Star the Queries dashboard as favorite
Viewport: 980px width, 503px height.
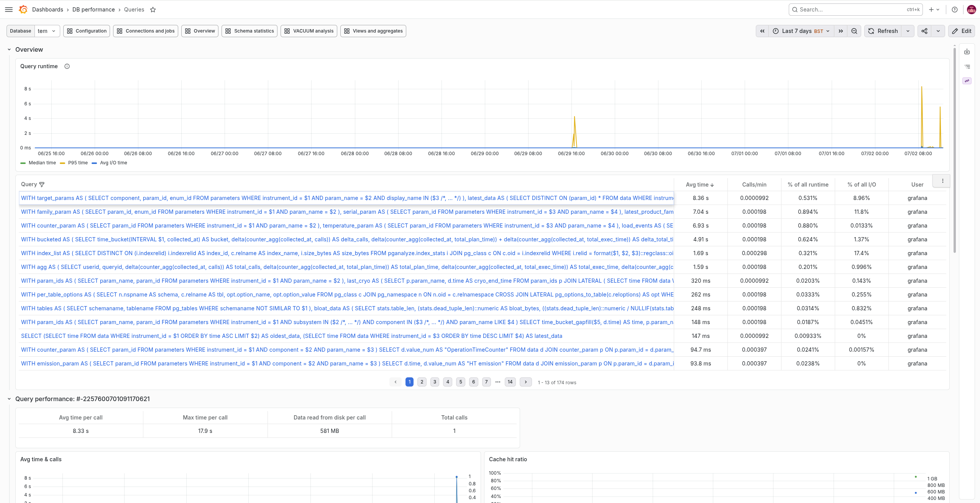click(153, 10)
